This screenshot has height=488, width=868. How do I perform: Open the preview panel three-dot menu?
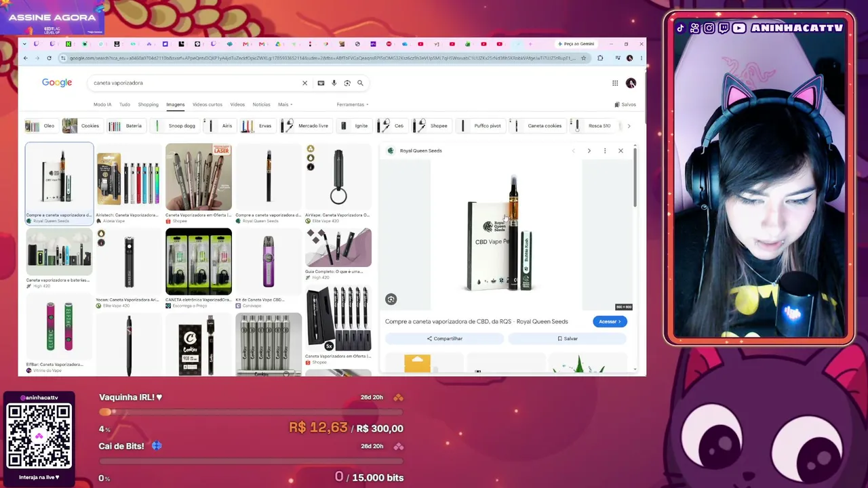click(x=605, y=150)
